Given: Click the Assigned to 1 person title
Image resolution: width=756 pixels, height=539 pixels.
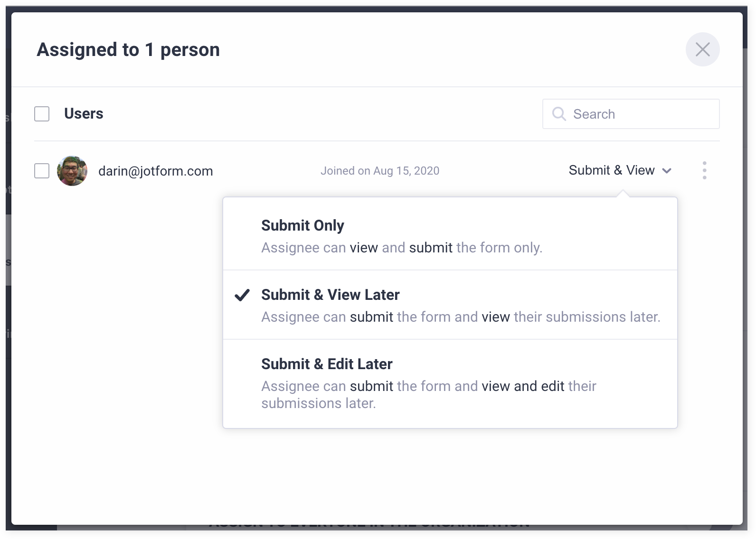Looking at the screenshot, I should (128, 50).
